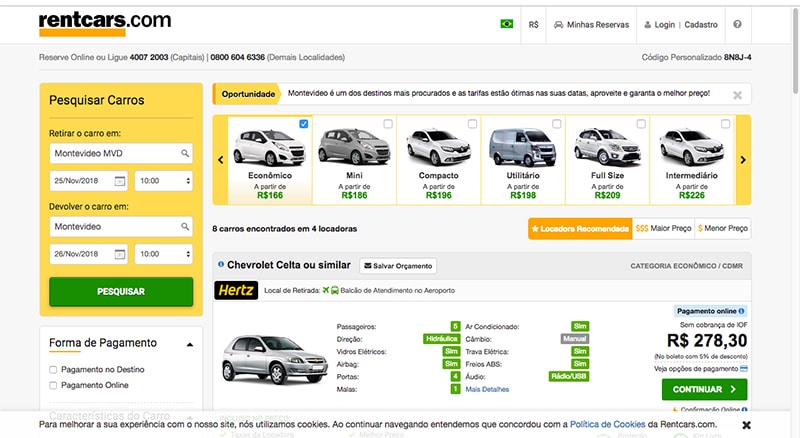Sort by Locadora Recomendada

(580, 229)
